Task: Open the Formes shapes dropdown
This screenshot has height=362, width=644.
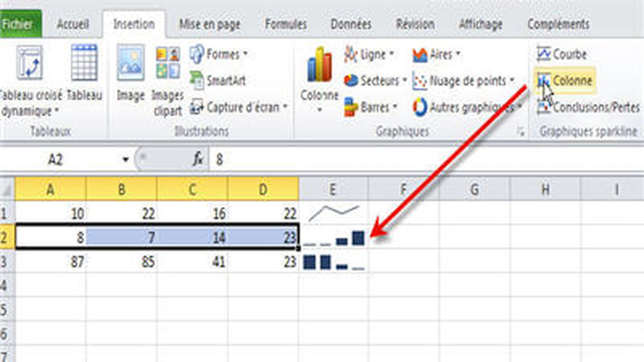Action: pyautogui.click(x=219, y=54)
